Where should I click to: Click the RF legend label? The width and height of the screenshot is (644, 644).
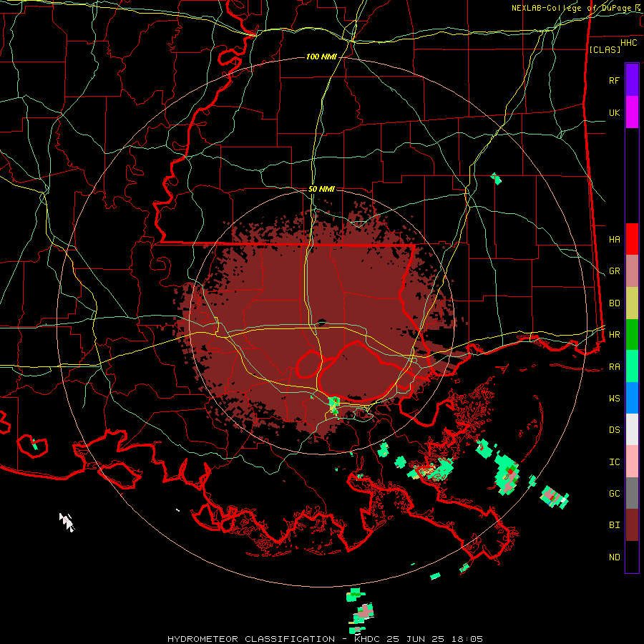(614, 80)
